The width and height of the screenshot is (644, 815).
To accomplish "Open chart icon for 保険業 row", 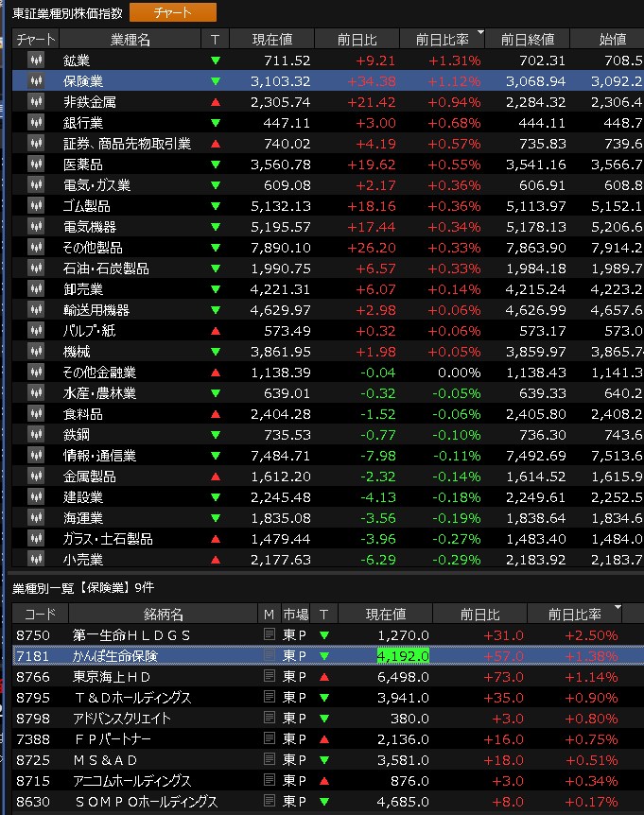I will tap(36, 81).
